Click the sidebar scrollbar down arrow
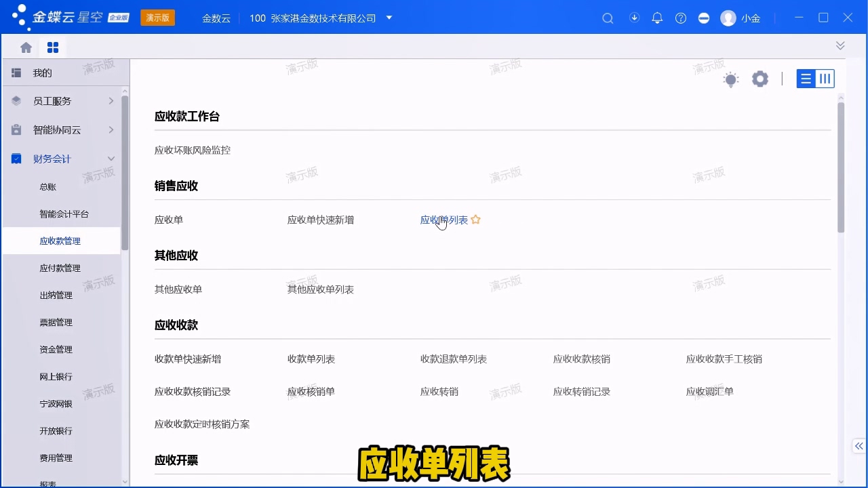868x488 pixels. pos(125,481)
